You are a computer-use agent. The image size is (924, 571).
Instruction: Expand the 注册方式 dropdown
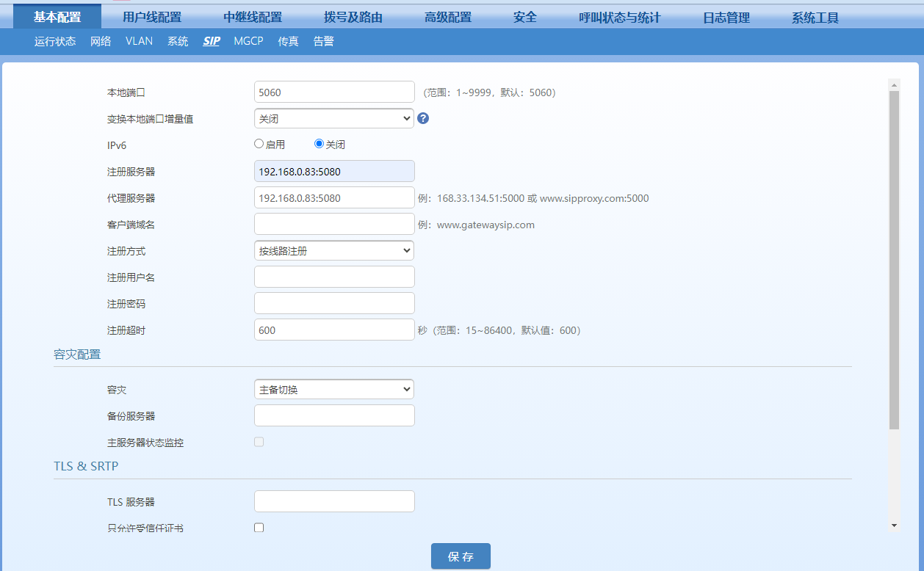pyautogui.click(x=333, y=250)
